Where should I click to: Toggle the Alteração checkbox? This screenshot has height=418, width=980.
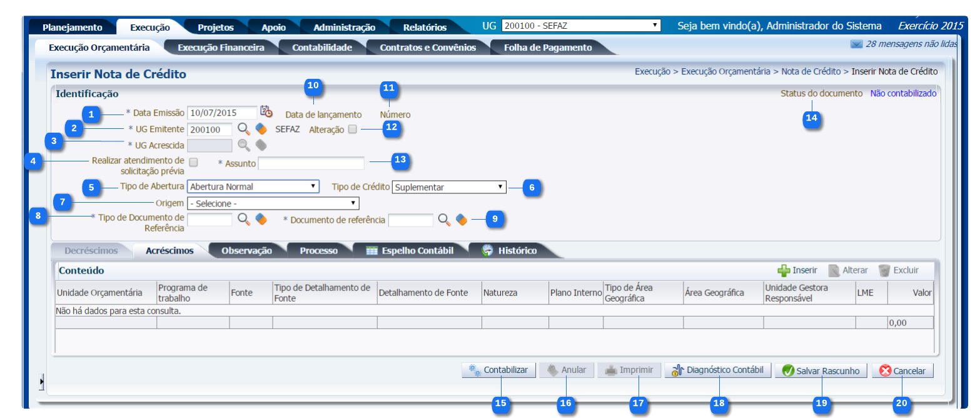pos(353,130)
